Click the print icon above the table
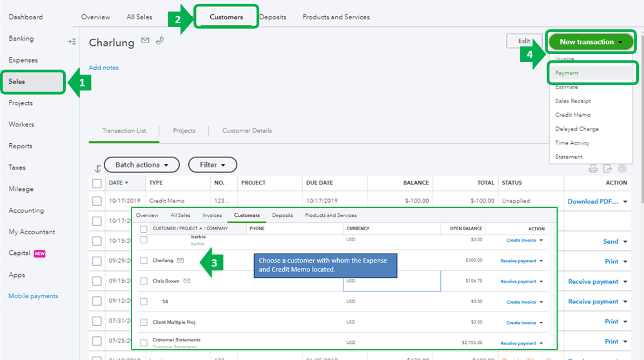Image resolution: width=644 pixels, height=360 pixels. [x=592, y=168]
